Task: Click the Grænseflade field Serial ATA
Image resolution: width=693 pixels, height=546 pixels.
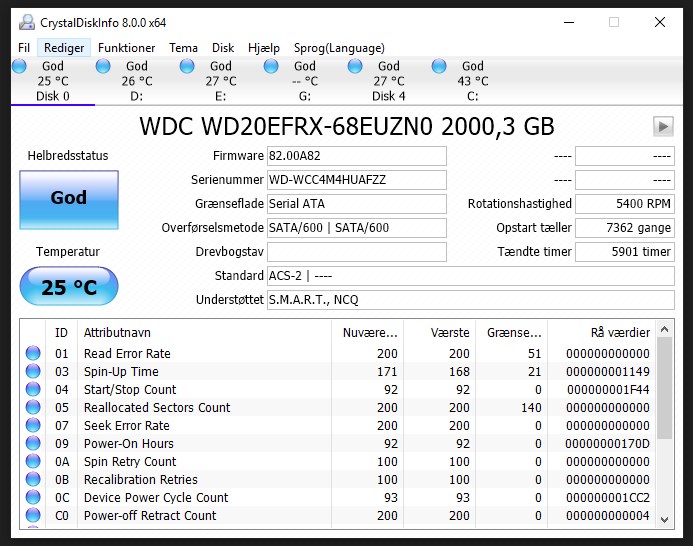Action: click(x=357, y=204)
